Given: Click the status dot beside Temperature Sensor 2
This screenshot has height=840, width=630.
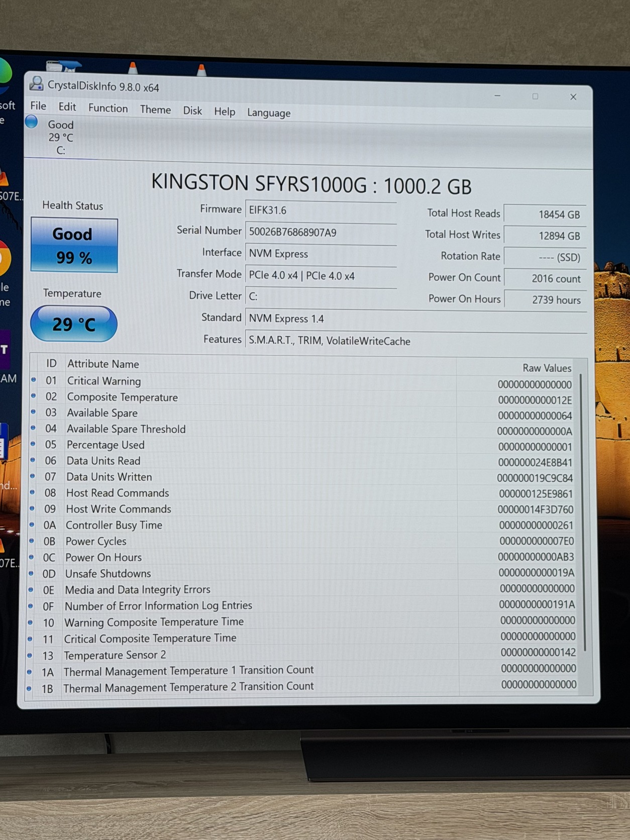Looking at the screenshot, I should (30, 655).
